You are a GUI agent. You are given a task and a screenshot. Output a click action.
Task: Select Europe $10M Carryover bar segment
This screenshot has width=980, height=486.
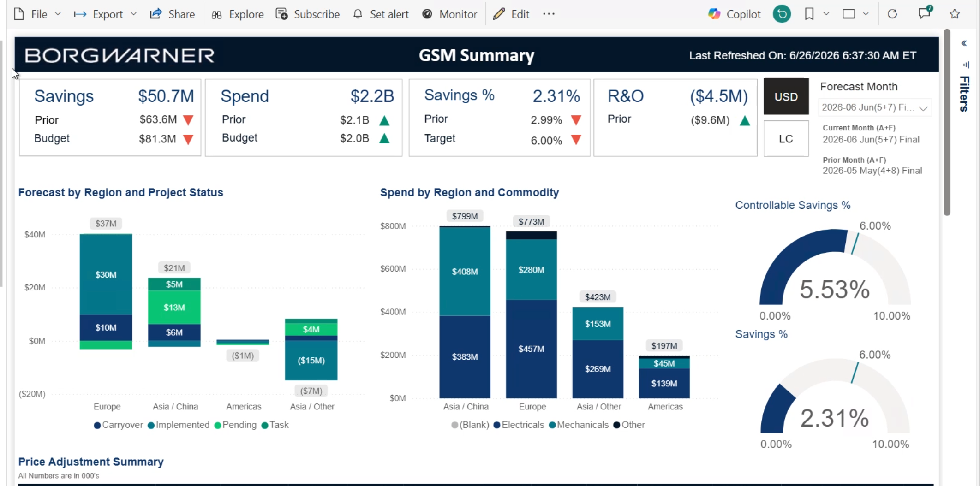click(x=106, y=328)
